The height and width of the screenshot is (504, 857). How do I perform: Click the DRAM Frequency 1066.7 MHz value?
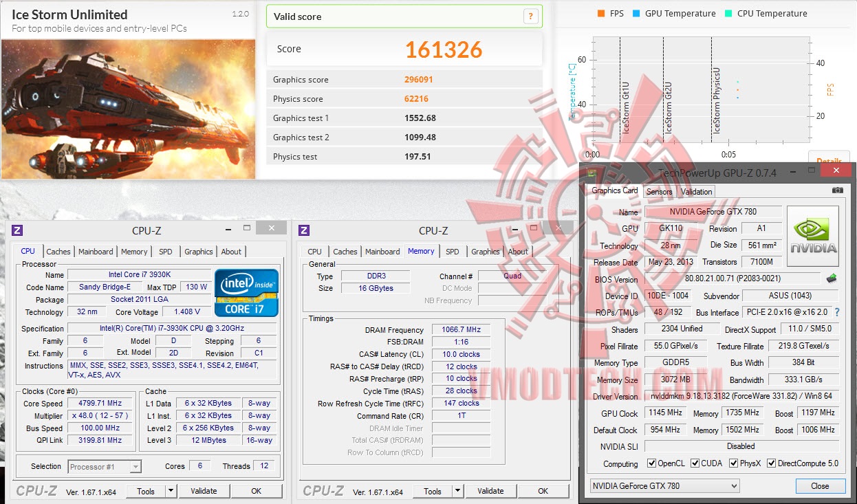coord(461,330)
